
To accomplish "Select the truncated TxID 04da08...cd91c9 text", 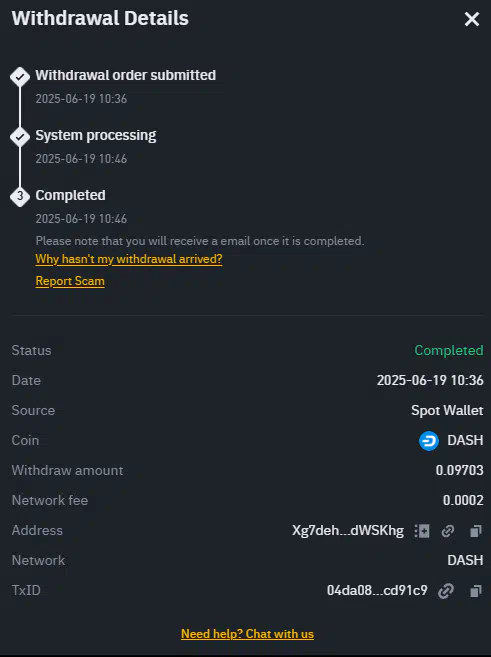I will point(377,590).
